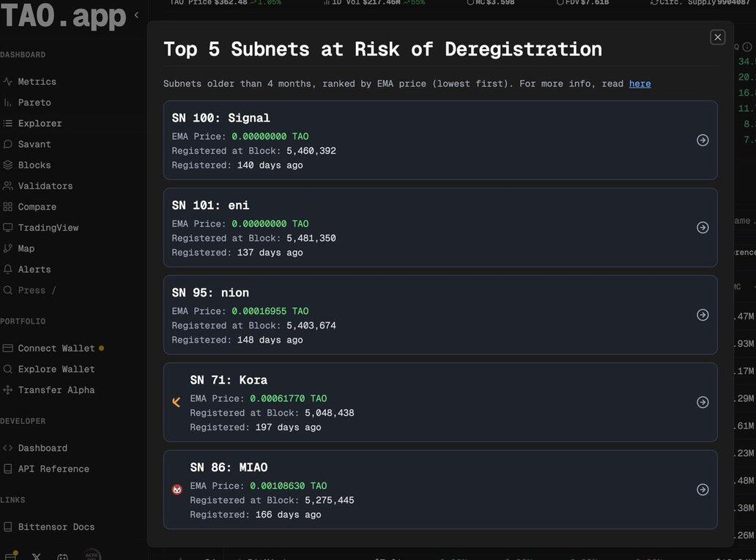Click the 'SN 100: Signal' card title
This screenshot has height=560, width=756.
(x=220, y=118)
